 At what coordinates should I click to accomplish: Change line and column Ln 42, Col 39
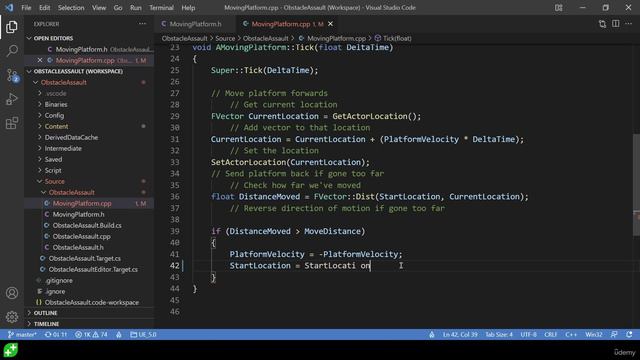tap(460, 335)
